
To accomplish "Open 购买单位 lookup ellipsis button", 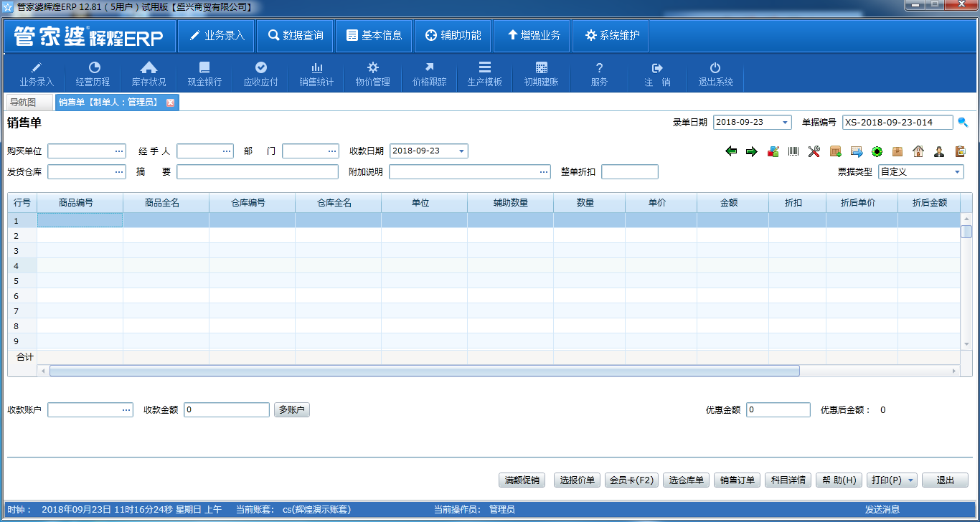I will pyautogui.click(x=119, y=151).
